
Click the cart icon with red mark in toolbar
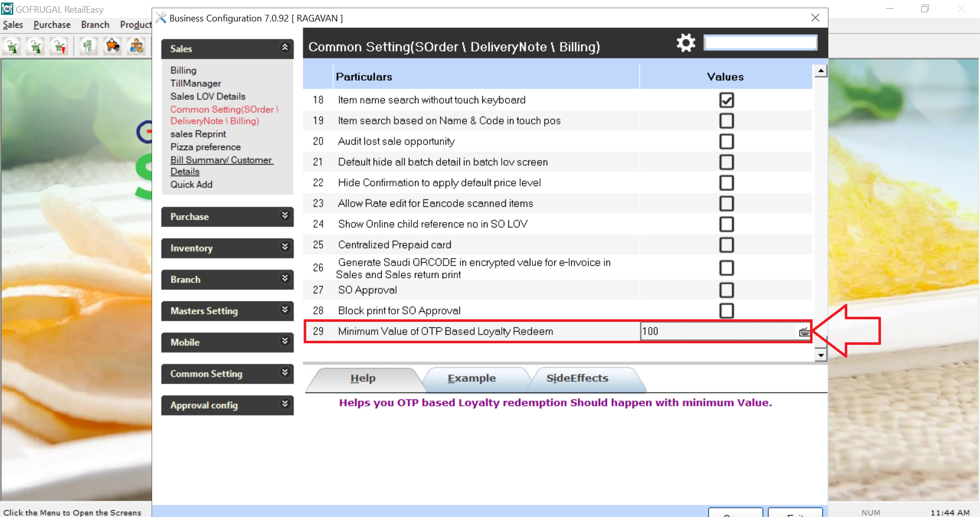point(60,46)
